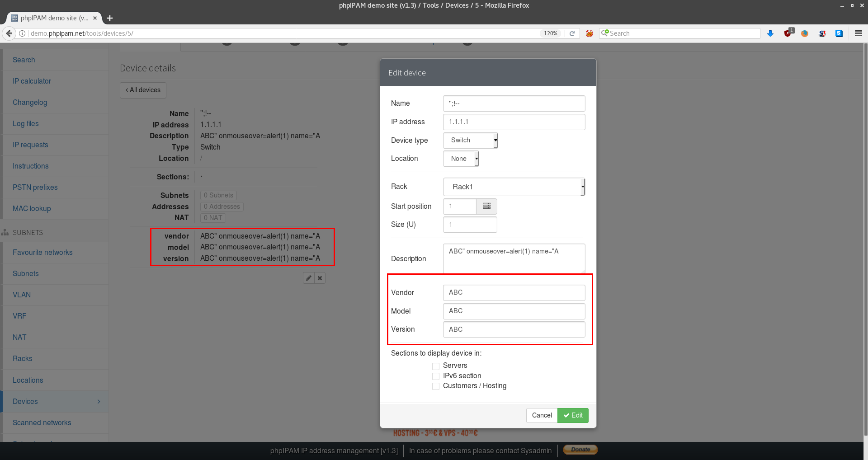Screen dimensions: 868x460
Task: Enable the Customers / Hosting checkbox
Action: [435, 386]
